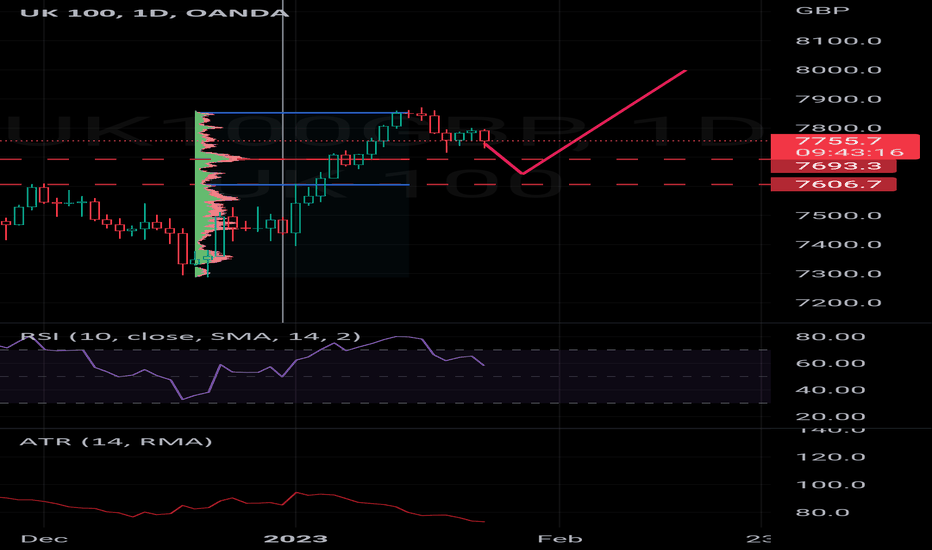Viewport: 932px width, 550px height.
Task: Click the 2023 label on time axis
Action: point(295,539)
